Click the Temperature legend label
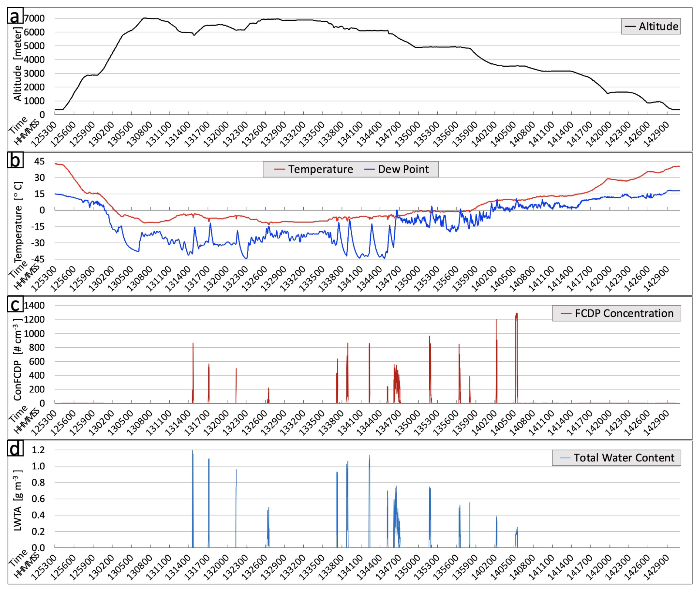This screenshot has width=700, height=592. point(320,169)
